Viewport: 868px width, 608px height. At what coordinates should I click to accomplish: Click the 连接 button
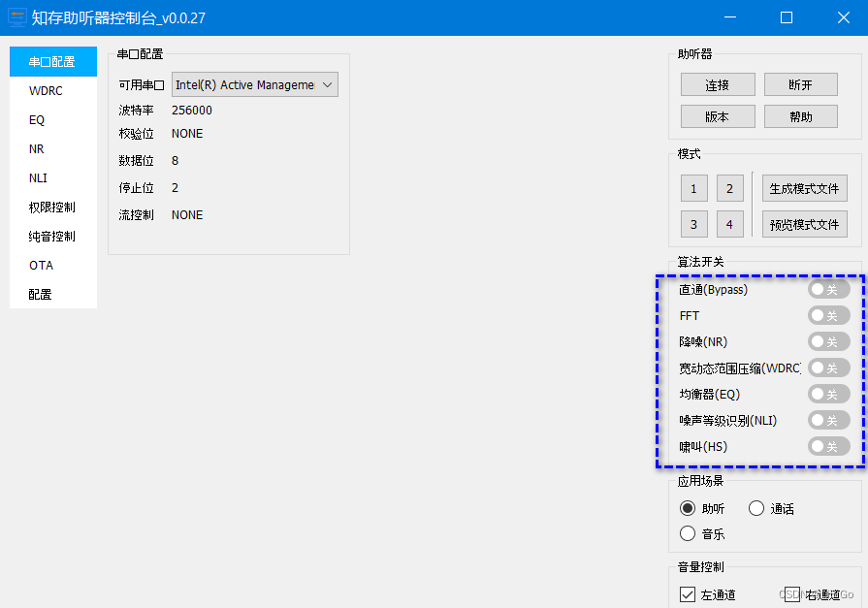click(718, 84)
